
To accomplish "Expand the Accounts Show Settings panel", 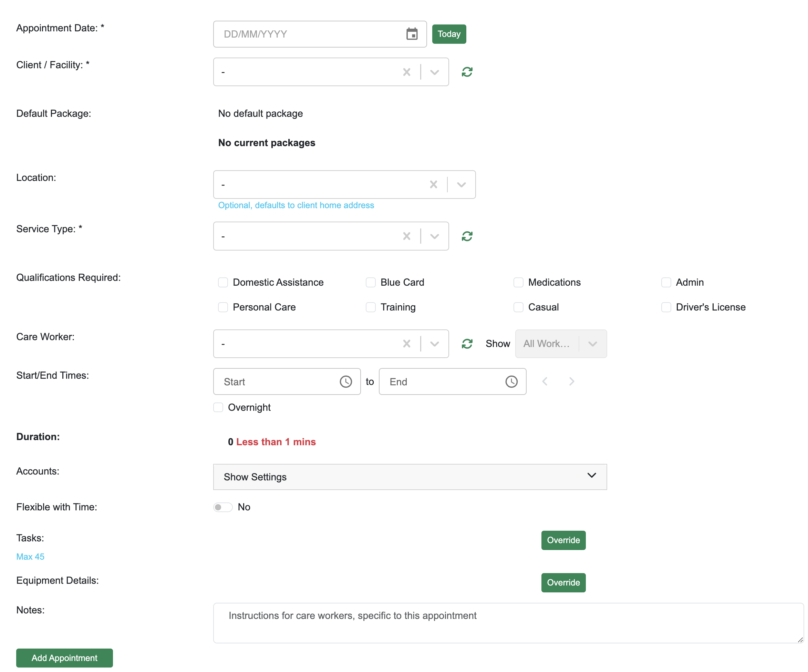I will [x=410, y=477].
